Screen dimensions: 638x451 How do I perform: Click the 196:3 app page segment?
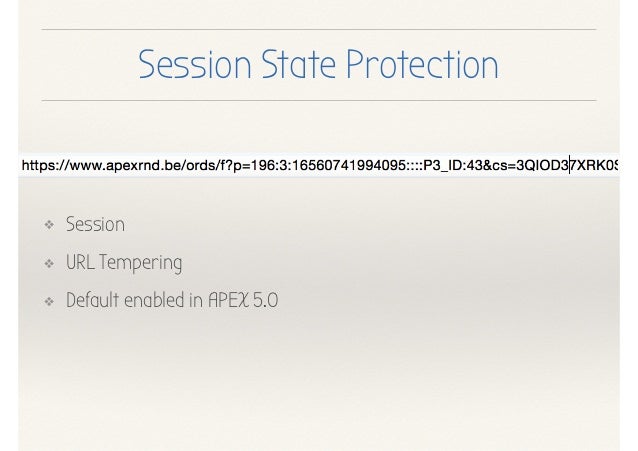point(269,165)
